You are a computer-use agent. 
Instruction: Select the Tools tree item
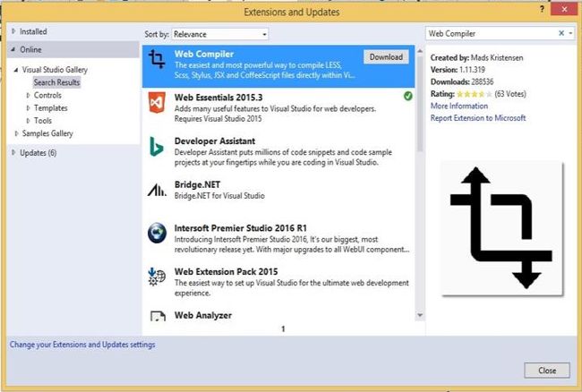[43, 121]
